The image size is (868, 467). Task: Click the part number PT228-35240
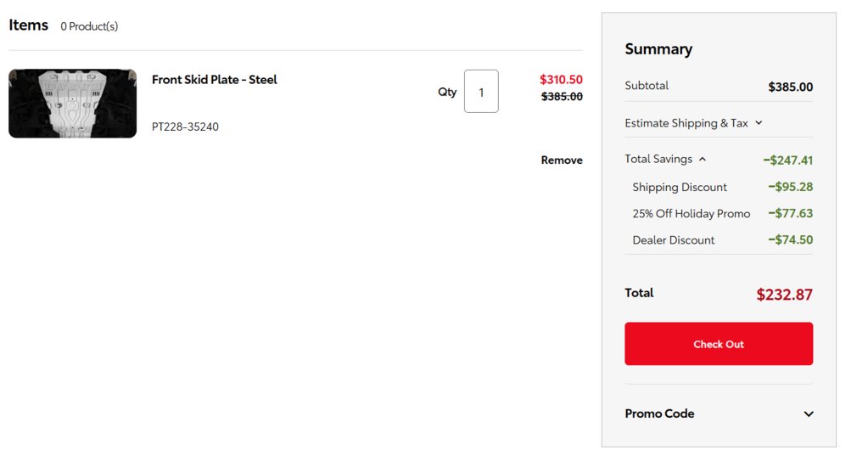[185, 127]
